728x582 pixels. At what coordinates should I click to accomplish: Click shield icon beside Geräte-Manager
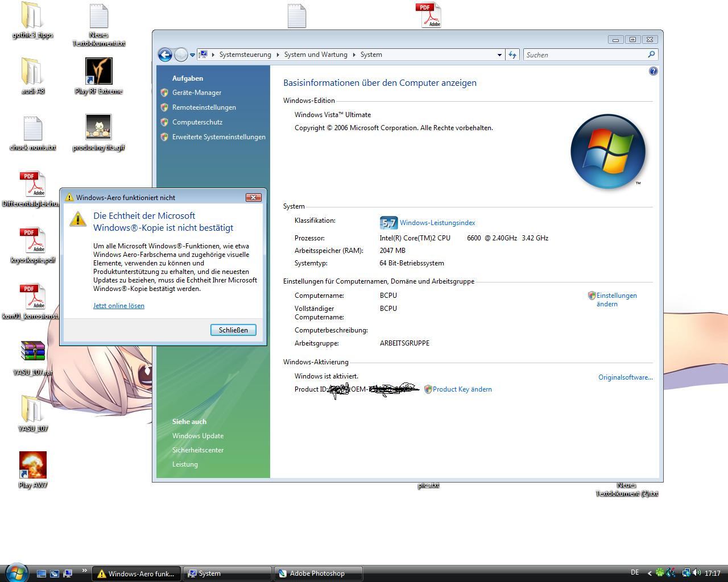(x=164, y=93)
